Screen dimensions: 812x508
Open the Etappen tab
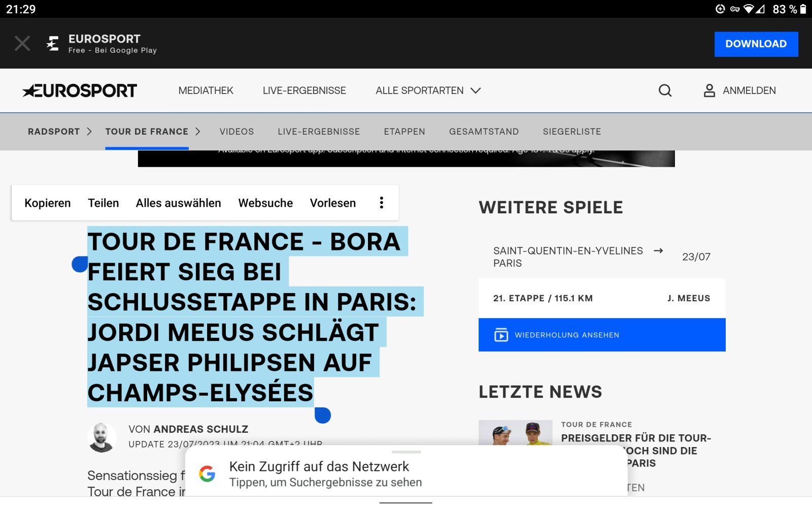[404, 132]
